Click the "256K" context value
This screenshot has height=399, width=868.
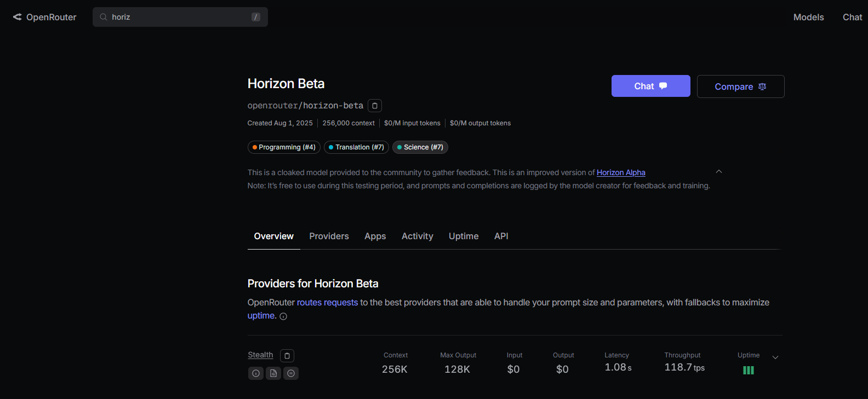pos(395,369)
